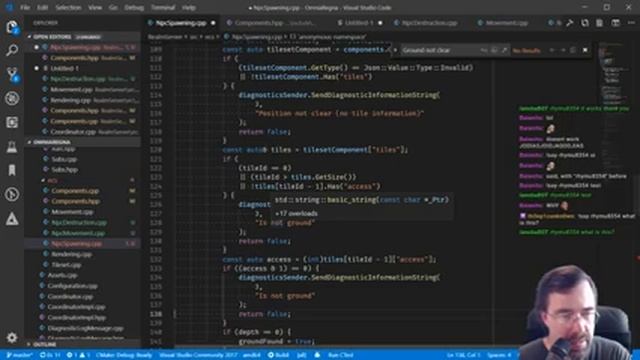Open the Explorer view in activity bar
This screenshot has height=360, width=640.
[12, 28]
